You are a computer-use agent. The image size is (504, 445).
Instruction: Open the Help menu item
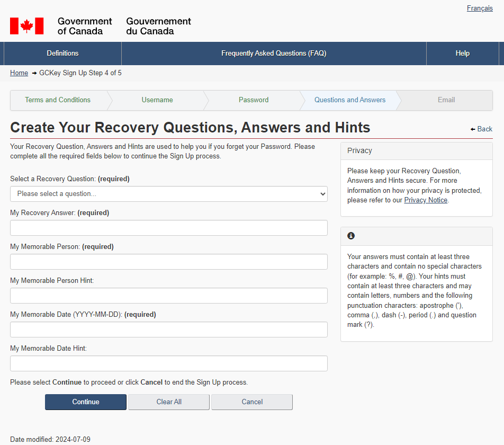462,54
